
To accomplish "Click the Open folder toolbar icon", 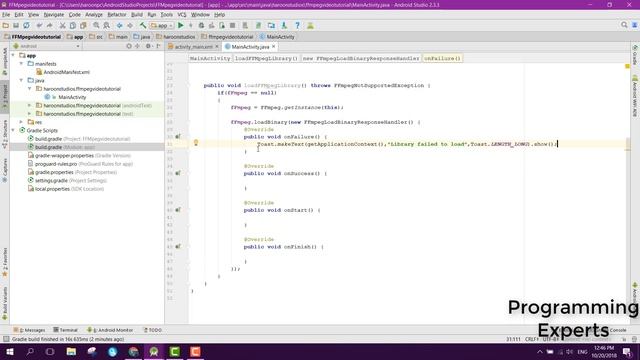I will pyautogui.click(x=6, y=25).
